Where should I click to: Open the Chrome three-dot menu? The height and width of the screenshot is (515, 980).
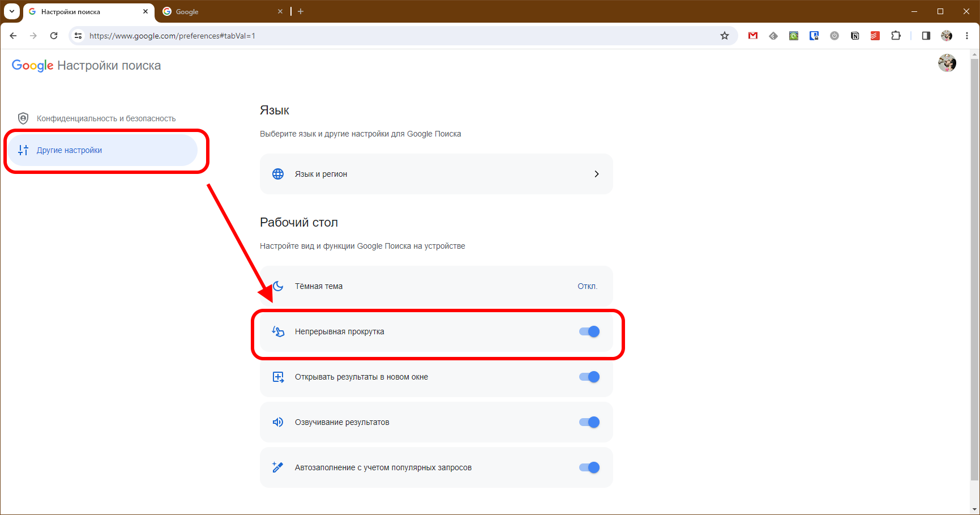(967, 36)
